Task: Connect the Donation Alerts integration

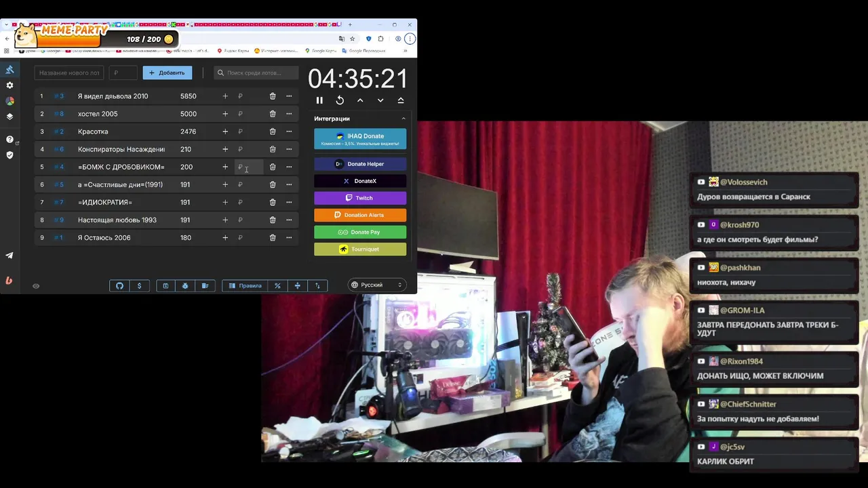Action: (x=360, y=215)
